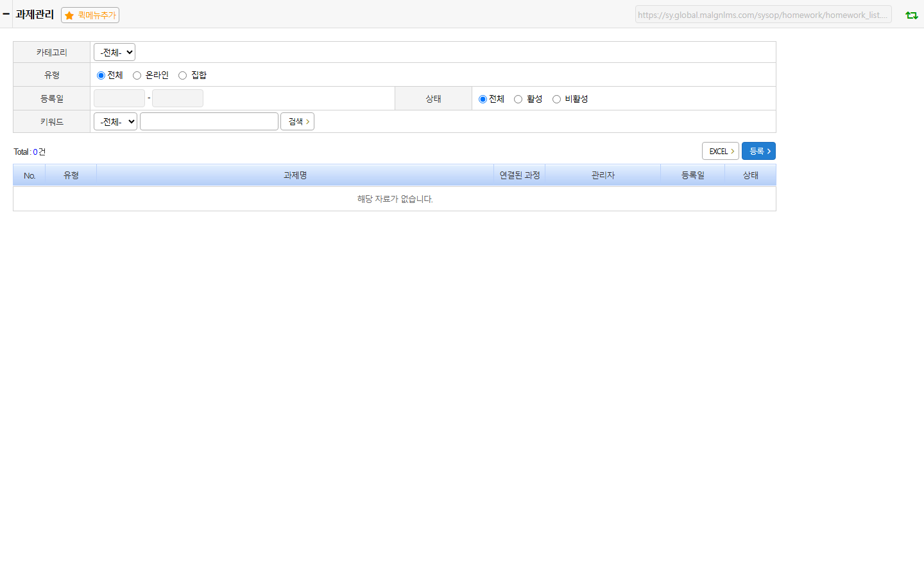Click the star quick-menu add button

tap(90, 15)
